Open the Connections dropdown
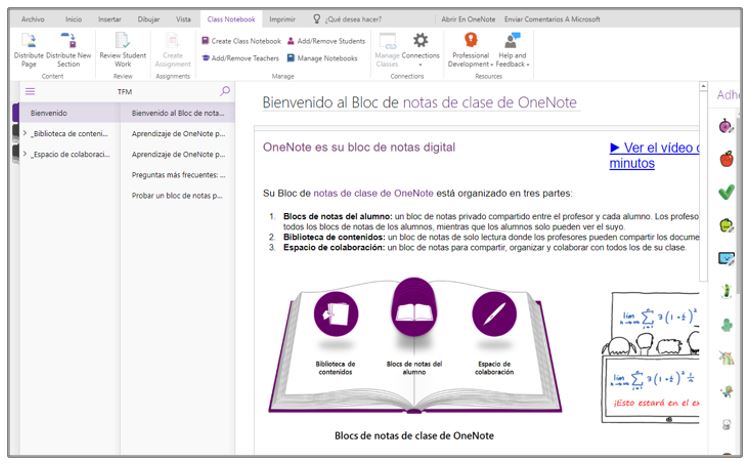This screenshot has width=752, height=464. pos(420,48)
